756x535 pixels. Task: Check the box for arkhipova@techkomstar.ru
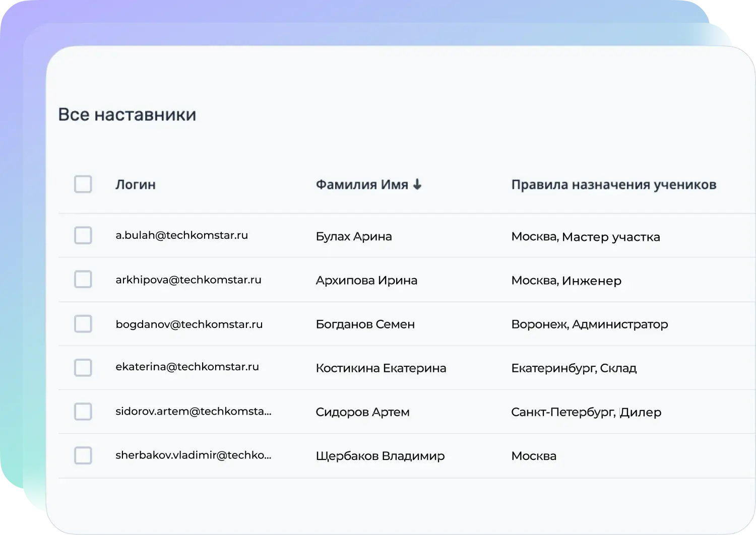pos(83,279)
